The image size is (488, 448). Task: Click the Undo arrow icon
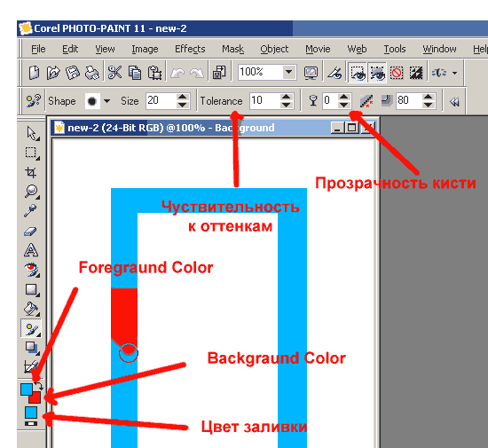177,73
